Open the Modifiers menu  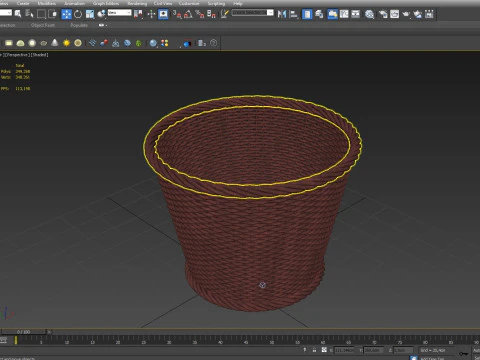pyautogui.click(x=47, y=3)
